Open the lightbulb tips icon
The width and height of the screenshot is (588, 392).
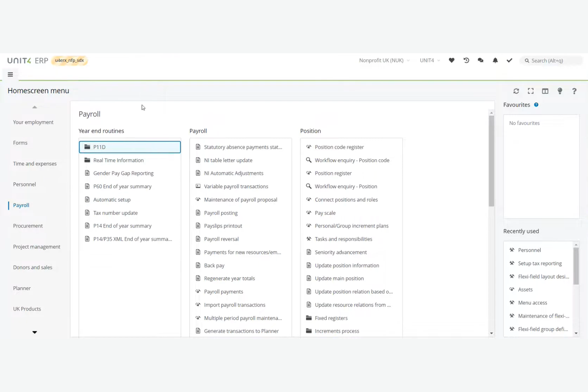560,91
